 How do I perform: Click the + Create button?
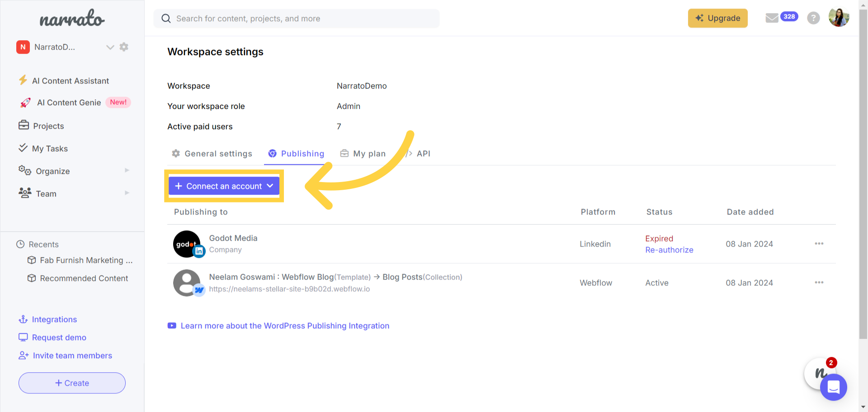[72, 383]
